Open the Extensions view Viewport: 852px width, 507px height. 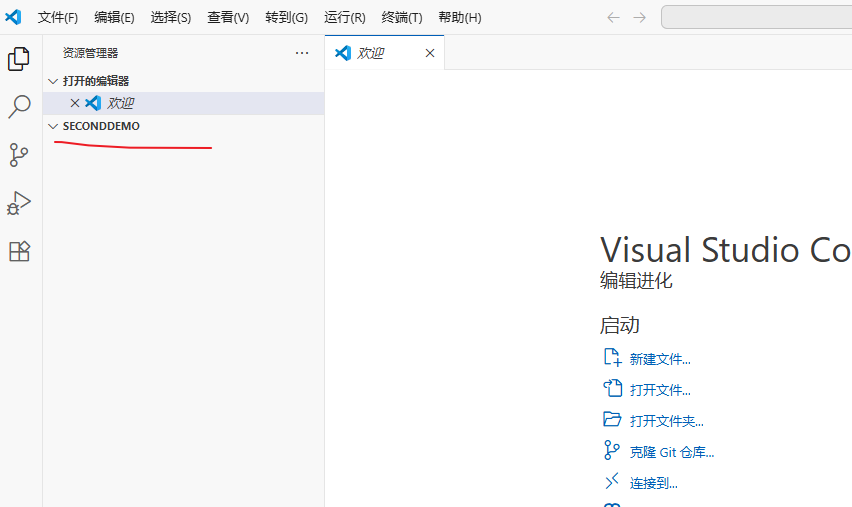(x=19, y=251)
